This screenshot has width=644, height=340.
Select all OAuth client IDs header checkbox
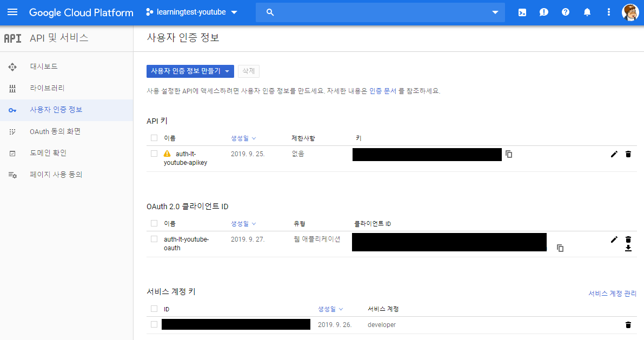point(154,223)
